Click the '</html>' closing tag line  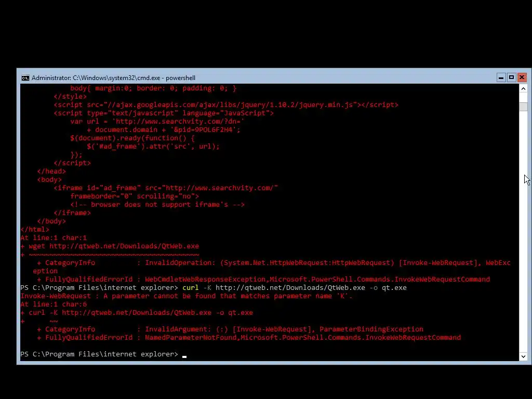coord(35,230)
